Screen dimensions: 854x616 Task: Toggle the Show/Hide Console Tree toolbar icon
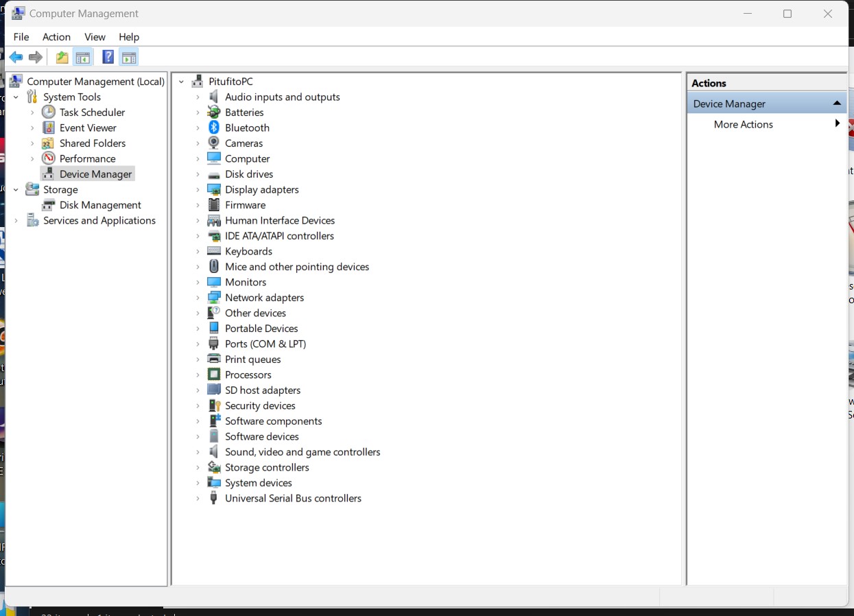coord(83,58)
